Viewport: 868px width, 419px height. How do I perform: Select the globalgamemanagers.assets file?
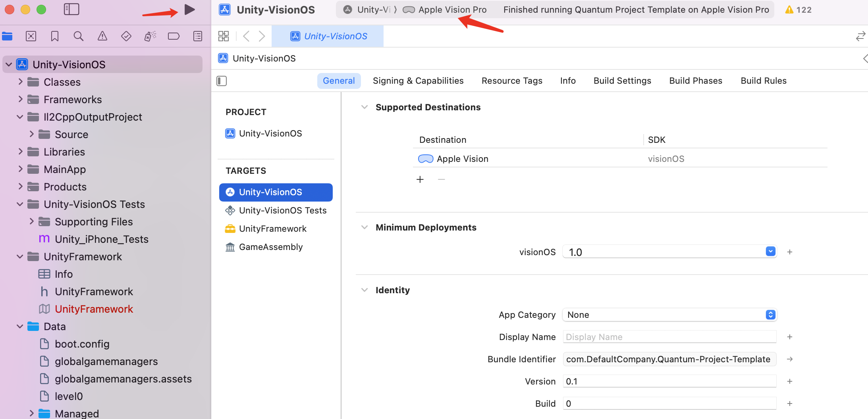116,379
